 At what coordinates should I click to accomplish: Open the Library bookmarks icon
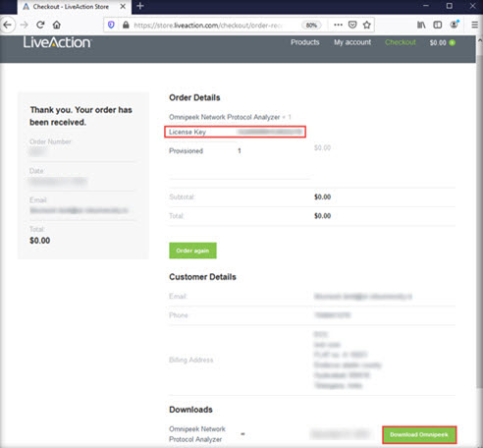421,25
